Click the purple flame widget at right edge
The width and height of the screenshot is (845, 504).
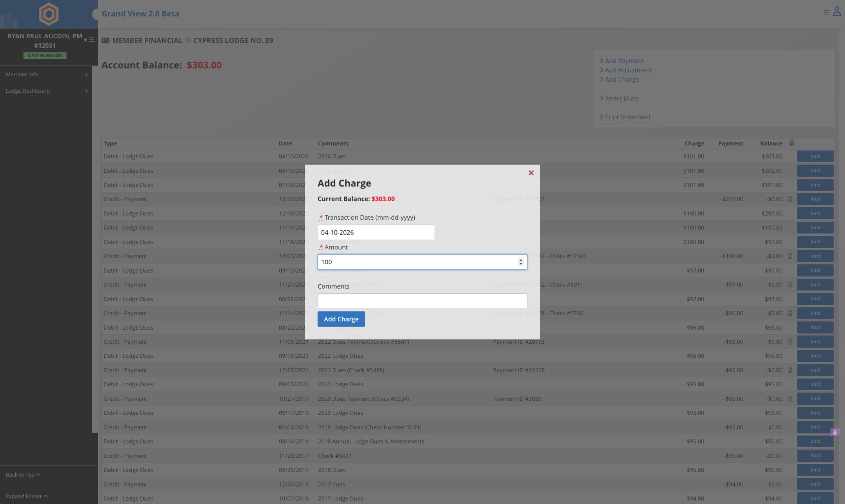pos(834,432)
